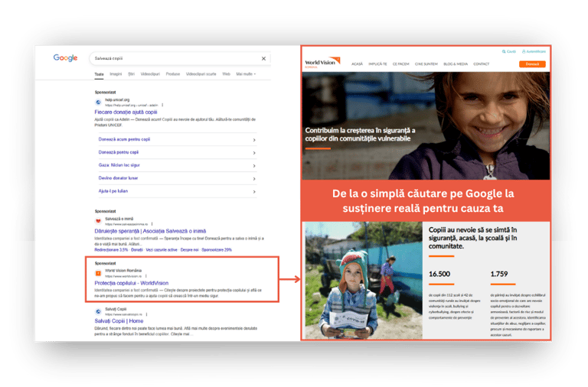Open the 'Redirecționare 3.5%' sitelink
The width and height of the screenshot is (588, 387).
(111, 250)
